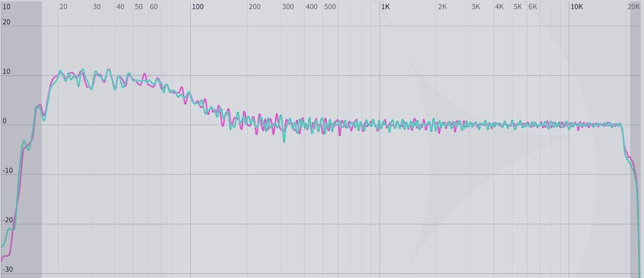
Task: Select the 10 dB level axis label
Action: pos(6,72)
